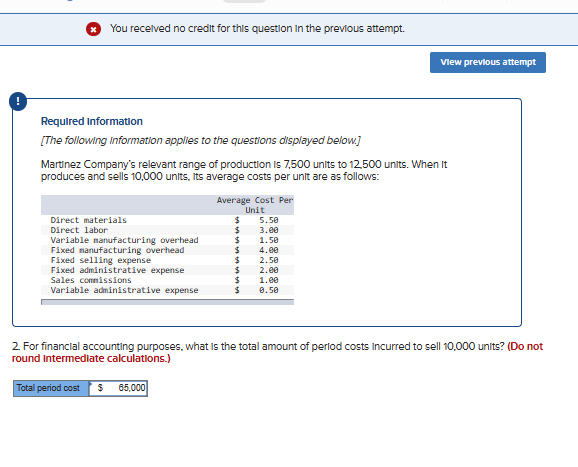Click the italic following information note
This screenshot has height=467, width=578.
pyautogui.click(x=201, y=140)
